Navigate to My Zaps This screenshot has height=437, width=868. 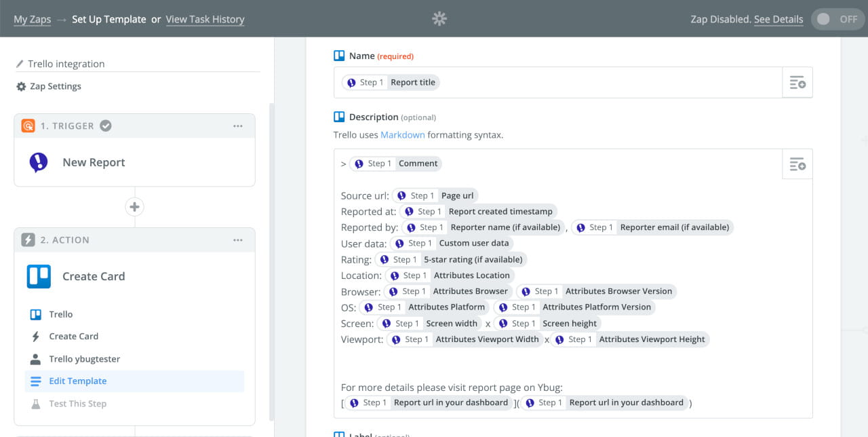click(x=33, y=19)
